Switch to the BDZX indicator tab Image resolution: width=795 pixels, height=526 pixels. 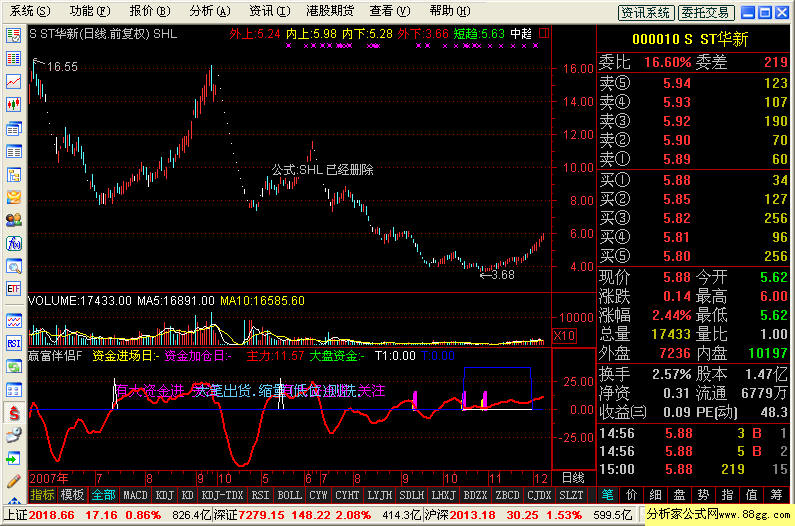tap(475, 495)
